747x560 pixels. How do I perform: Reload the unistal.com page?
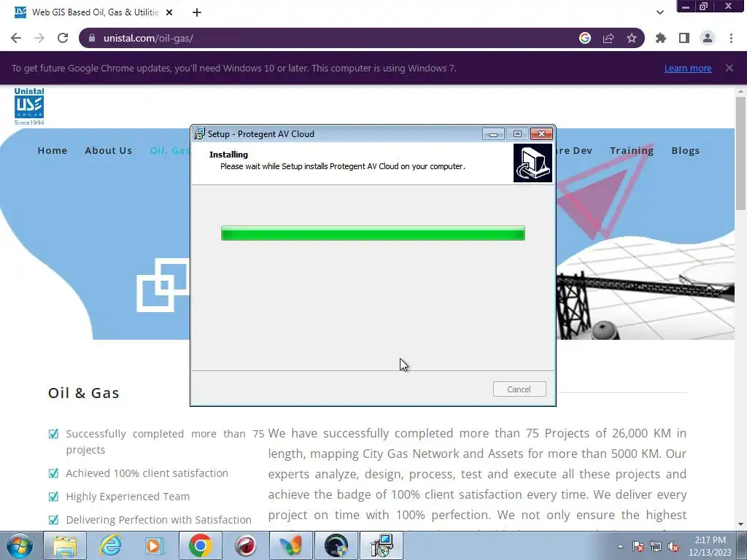point(63,38)
